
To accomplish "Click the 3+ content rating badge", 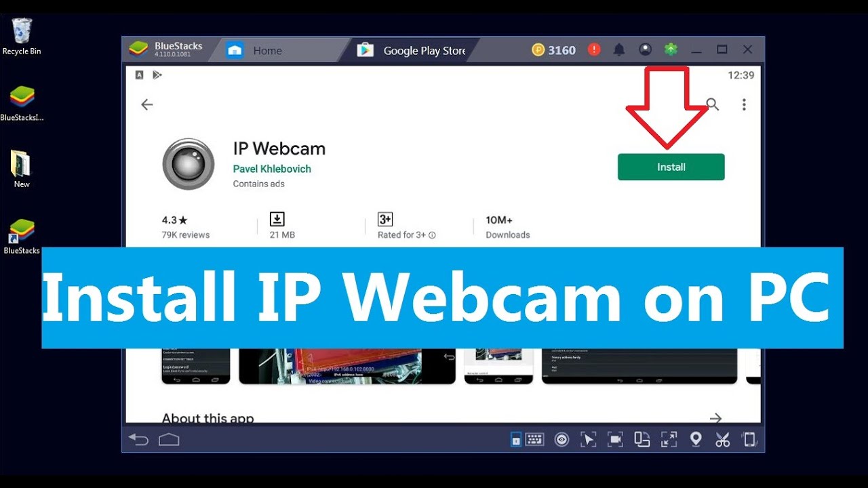I will pos(385,219).
